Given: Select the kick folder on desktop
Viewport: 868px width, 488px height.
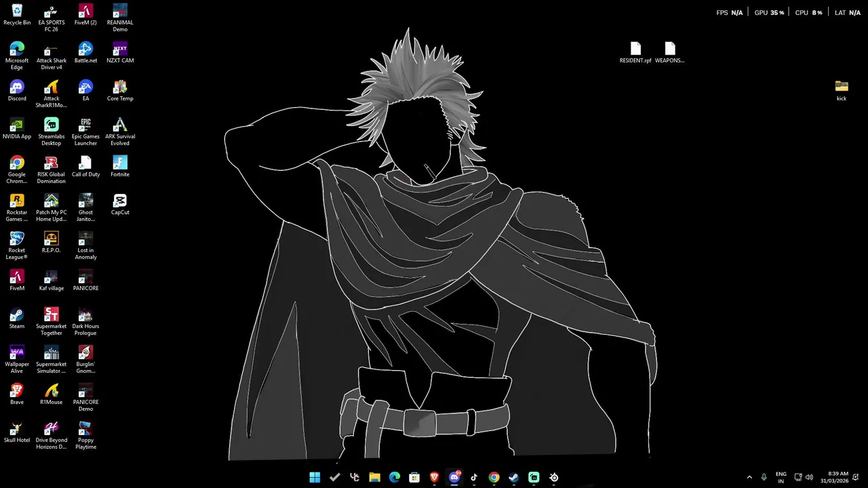Looking at the screenshot, I should coord(842,91).
